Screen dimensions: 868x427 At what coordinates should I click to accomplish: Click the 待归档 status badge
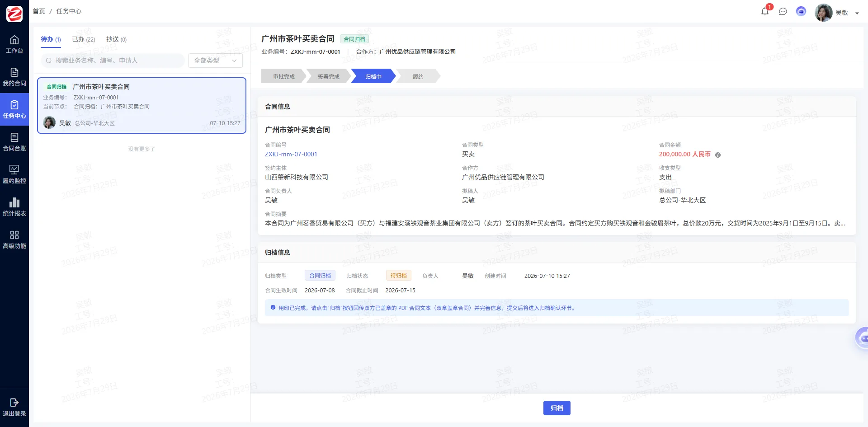[399, 276]
